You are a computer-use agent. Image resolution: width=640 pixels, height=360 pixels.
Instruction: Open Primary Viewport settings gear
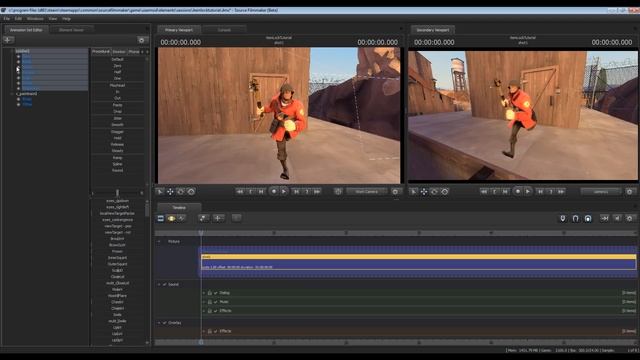pos(395,191)
